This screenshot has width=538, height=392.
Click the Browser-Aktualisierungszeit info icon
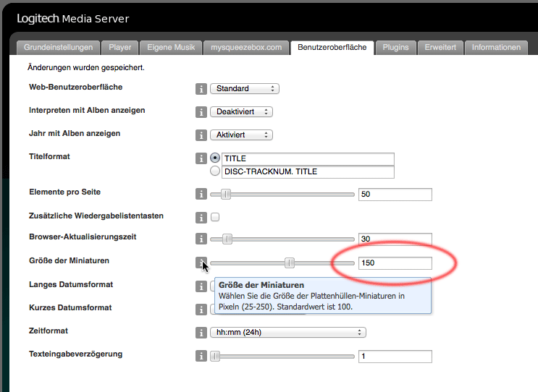[201, 239]
